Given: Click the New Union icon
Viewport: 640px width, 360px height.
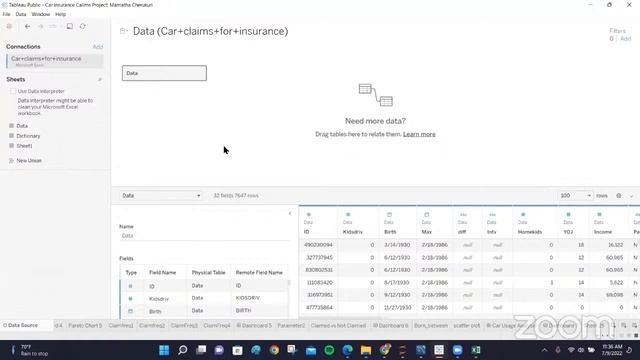Looking at the screenshot, I should (11, 160).
